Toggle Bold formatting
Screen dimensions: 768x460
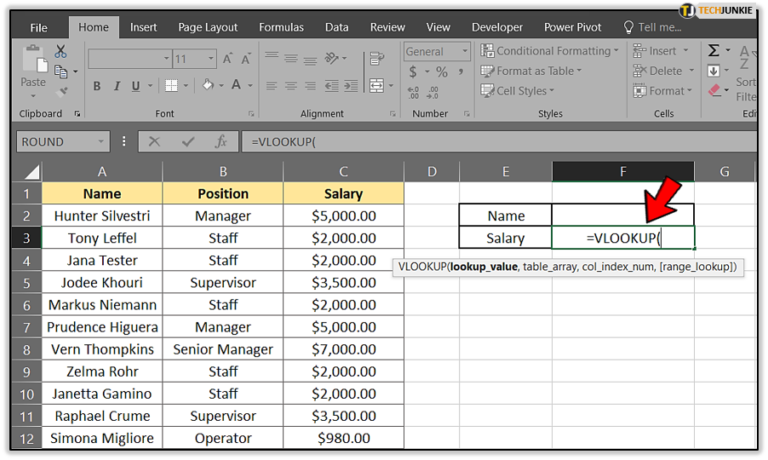(97, 86)
